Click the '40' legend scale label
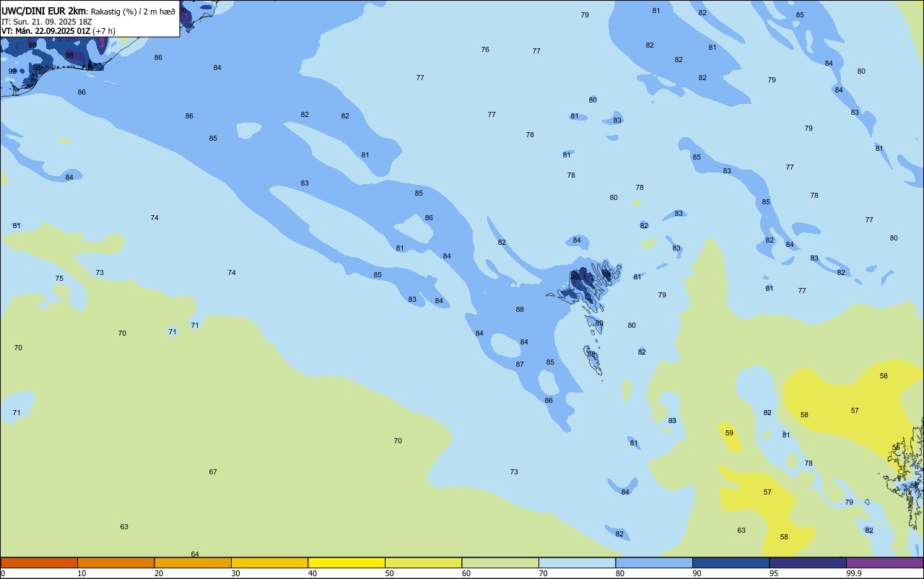 pos(313,573)
